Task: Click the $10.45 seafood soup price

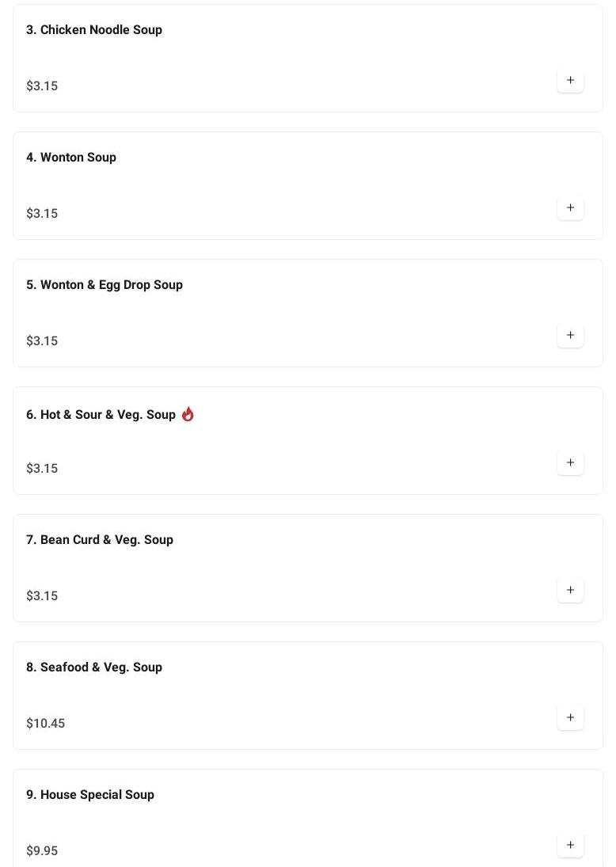Action: coord(46,724)
